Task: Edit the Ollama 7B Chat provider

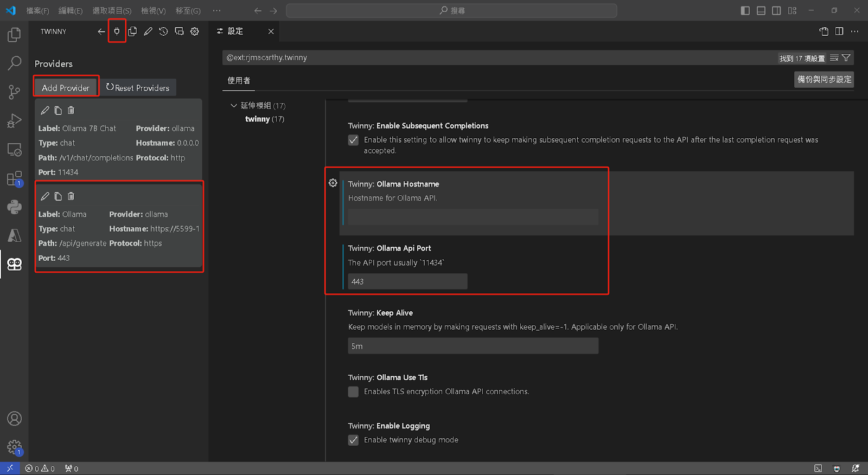Action: (45, 110)
